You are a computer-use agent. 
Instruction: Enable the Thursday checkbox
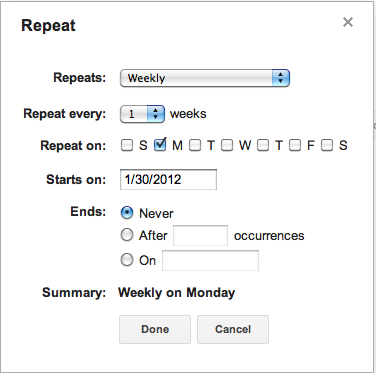pos(263,145)
